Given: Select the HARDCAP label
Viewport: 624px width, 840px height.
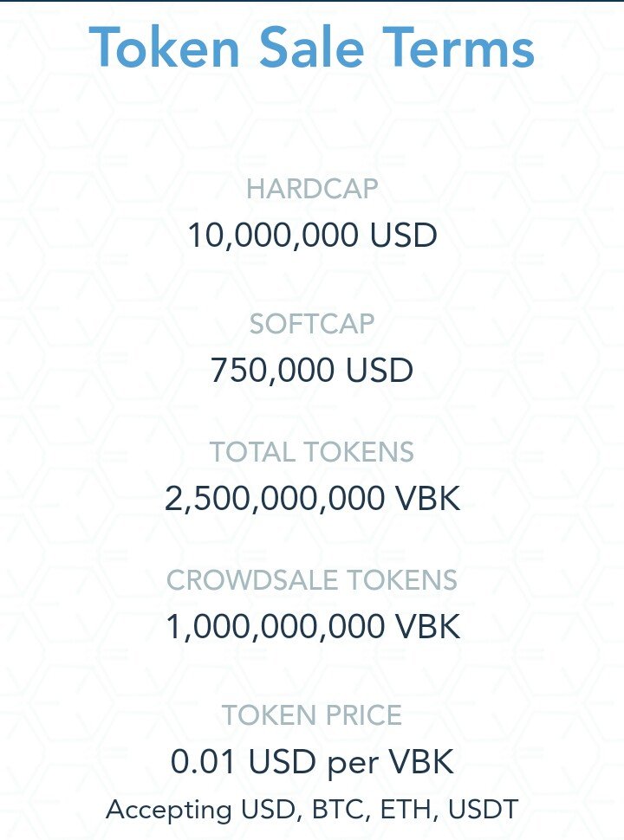Looking at the screenshot, I should [312, 189].
